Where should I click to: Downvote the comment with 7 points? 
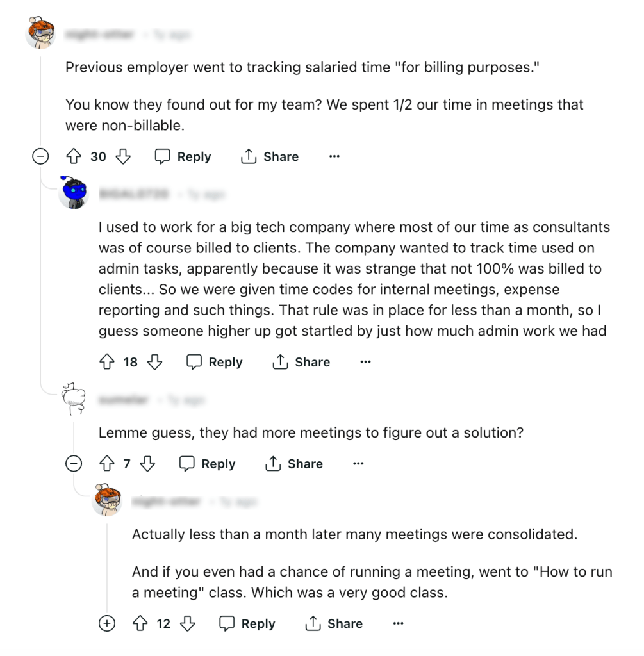coord(147,464)
